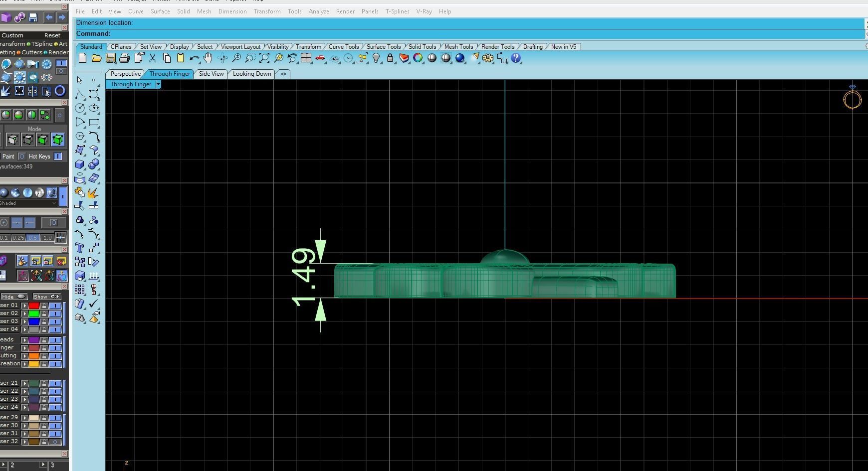This screenshot has height=471, width=868.
Task: Toggle lock for layer User 30
Action: 44,426
